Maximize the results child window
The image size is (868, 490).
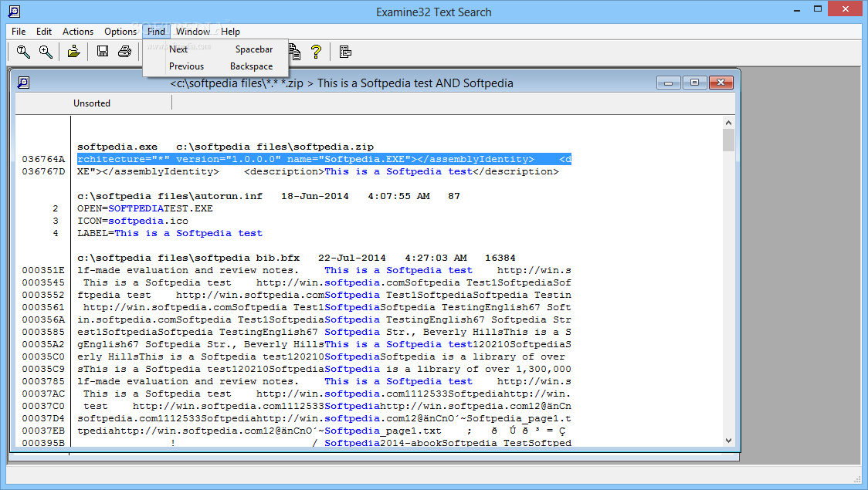[694, 83]
